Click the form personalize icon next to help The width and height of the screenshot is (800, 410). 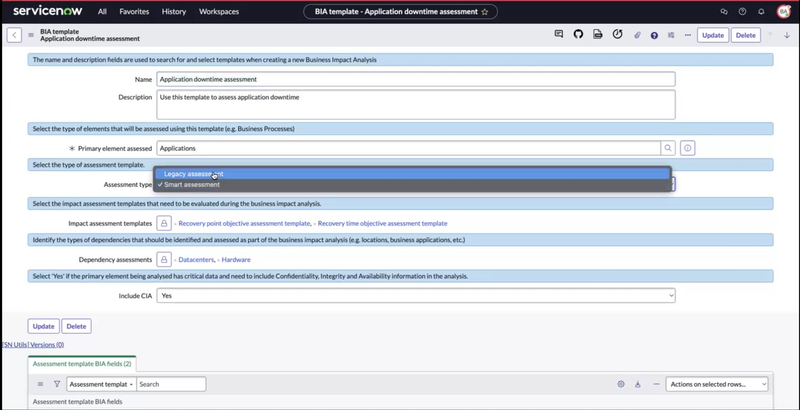click(671, 35)
